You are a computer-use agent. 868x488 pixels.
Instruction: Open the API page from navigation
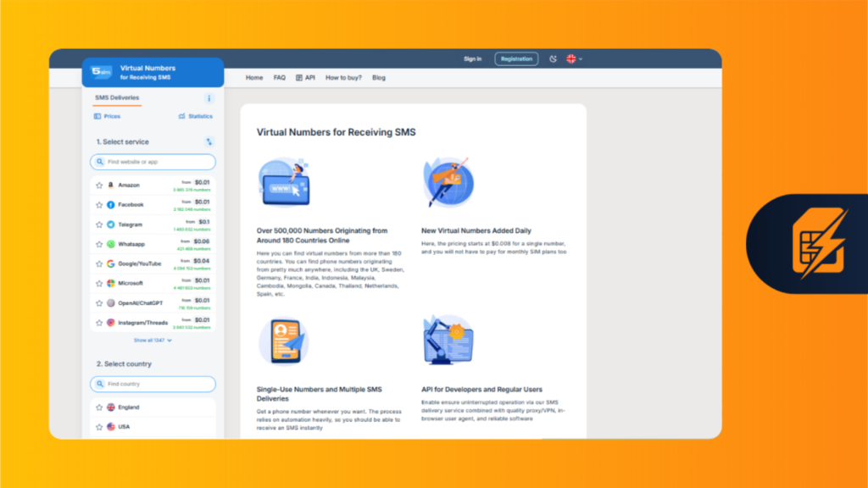click(305, 78)
